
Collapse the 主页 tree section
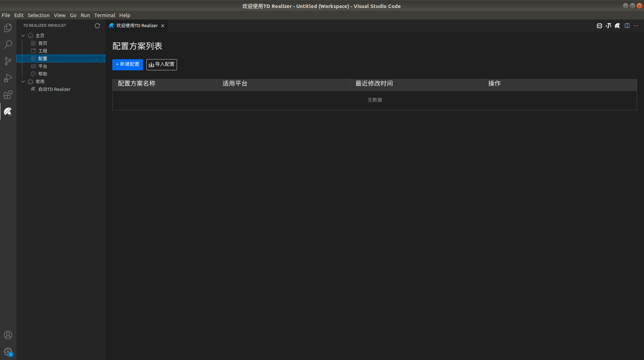23,35
